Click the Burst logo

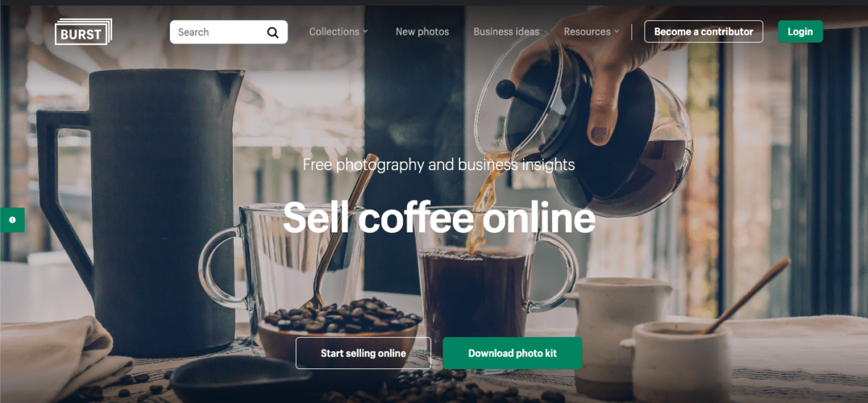83,32
